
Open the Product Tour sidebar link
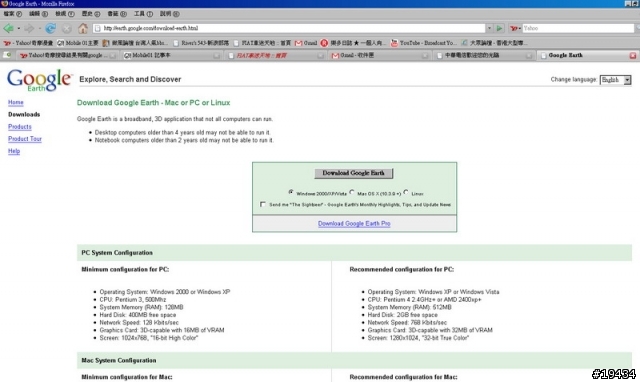click(25, 139)
